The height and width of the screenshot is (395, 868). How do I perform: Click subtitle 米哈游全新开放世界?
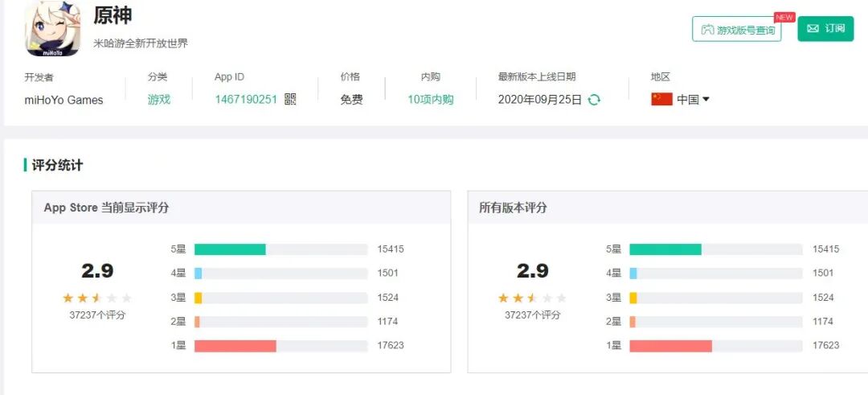[x=141, y=43]
